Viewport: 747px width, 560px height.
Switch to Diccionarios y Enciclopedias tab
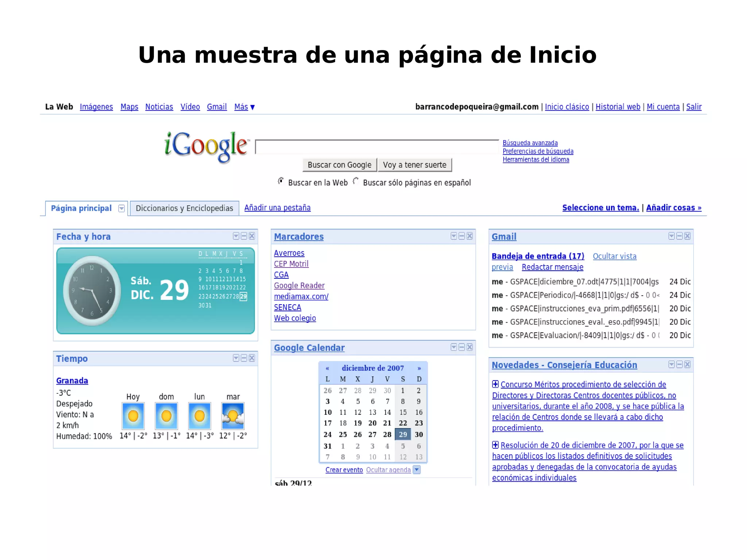[x=185, y=208]
